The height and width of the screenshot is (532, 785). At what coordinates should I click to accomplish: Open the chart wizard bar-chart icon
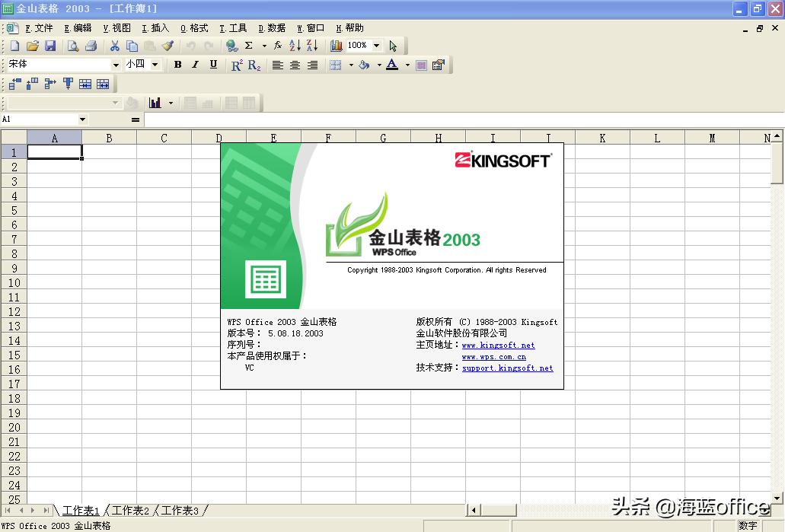tap(337, 46)
